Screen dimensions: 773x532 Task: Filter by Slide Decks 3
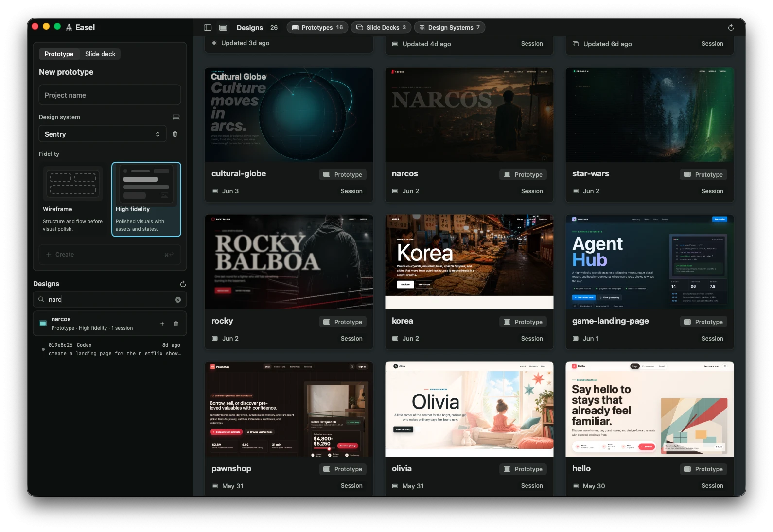pyautogui.click(x=382, y=28)
